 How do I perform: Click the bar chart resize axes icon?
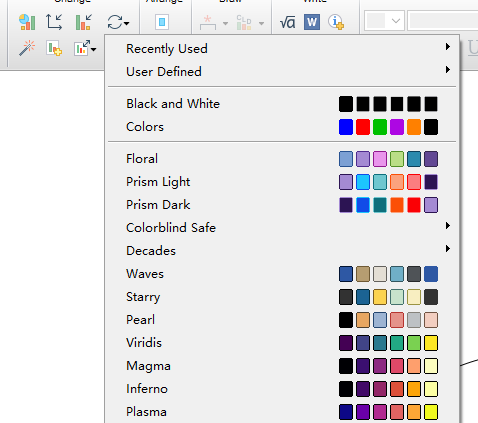click(83, 22)
